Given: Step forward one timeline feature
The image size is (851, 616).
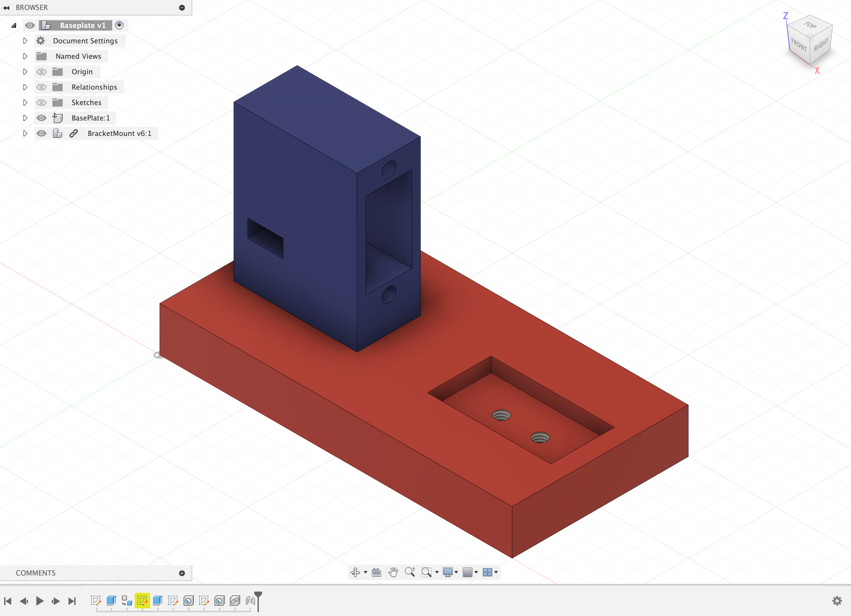Looking at the screenshot, I should point(56,601).
